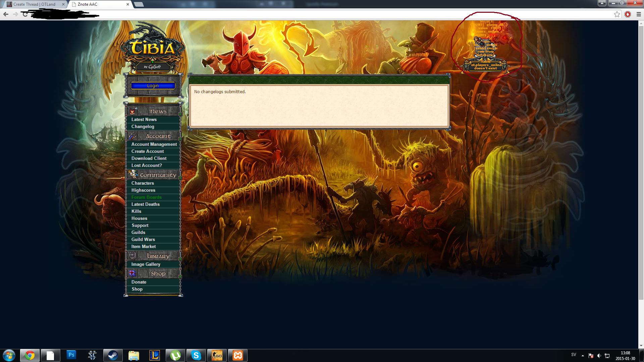
Task: Open the Characters page
Action: pos(143,183)
